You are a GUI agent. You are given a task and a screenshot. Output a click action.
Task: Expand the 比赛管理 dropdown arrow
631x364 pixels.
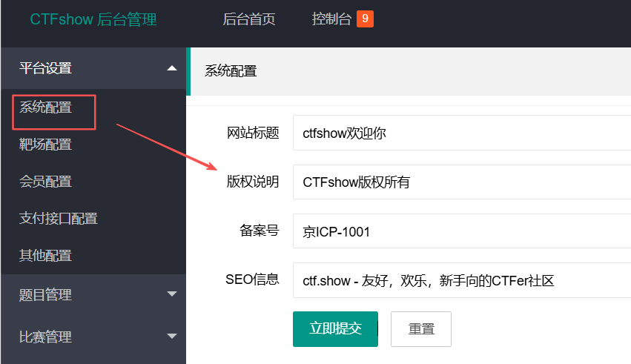point(172,336)
